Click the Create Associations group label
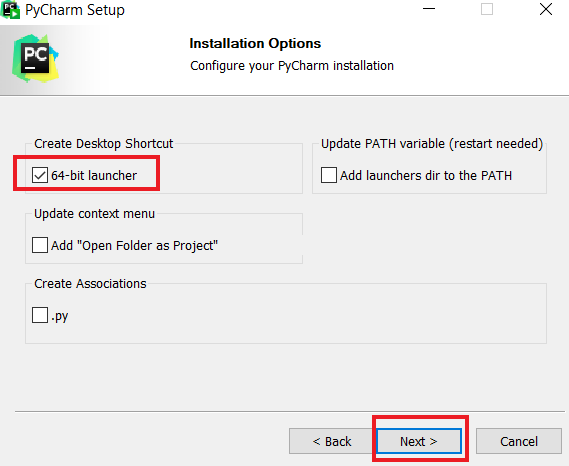This screenshot has width=569, height=466. [x=90, y=284]
